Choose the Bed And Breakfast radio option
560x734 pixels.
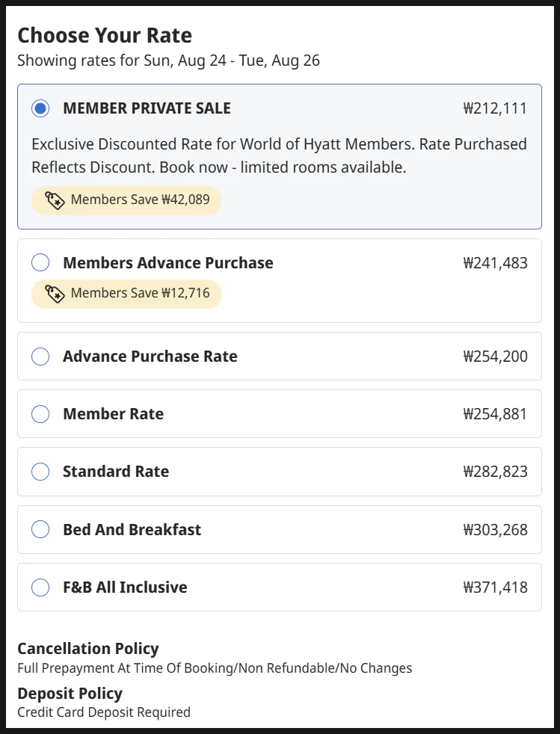pos(40,529)
